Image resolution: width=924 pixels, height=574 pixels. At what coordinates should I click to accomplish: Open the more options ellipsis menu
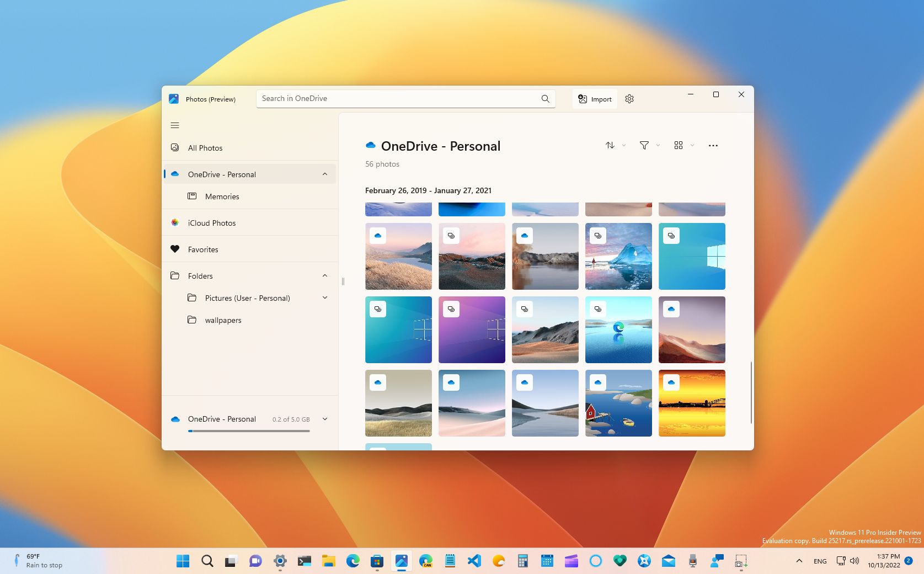713,146
